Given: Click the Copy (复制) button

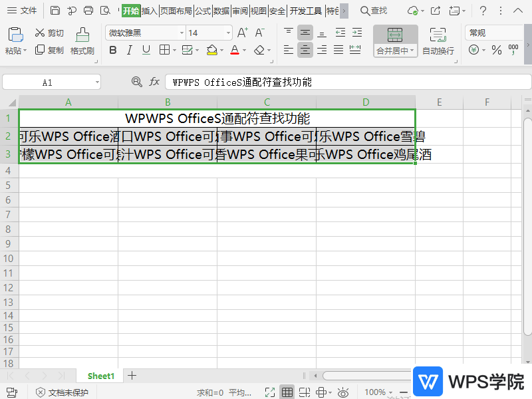Looking at the screenshot, I should click(x=49, y=51).
